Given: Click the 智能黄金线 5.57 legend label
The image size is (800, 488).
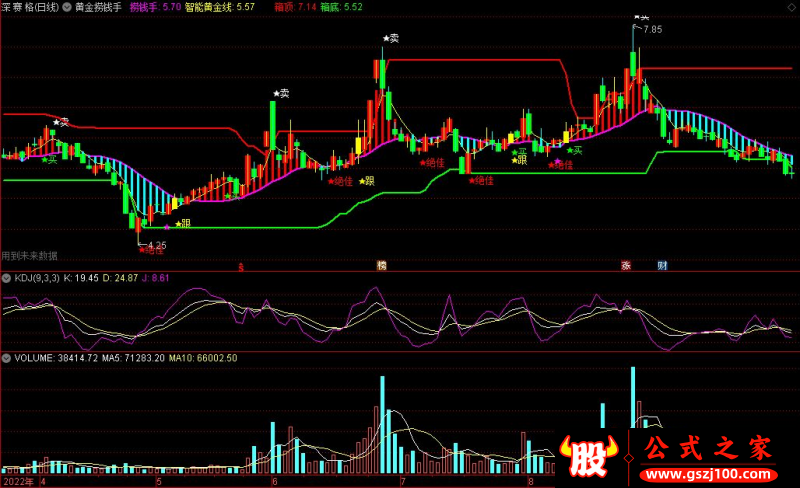Looking at the screenshot, I should click(x=219, y=6).
